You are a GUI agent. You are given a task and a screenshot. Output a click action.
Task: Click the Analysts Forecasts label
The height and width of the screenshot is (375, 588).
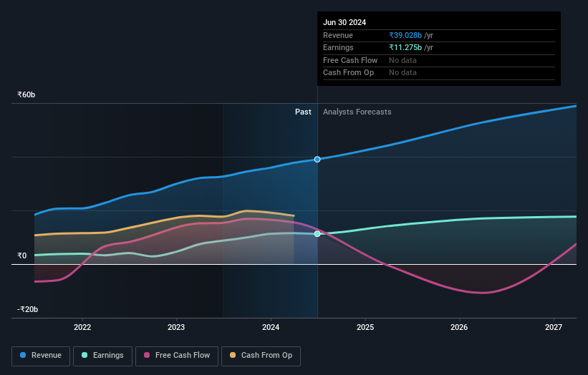coord(357,112)
